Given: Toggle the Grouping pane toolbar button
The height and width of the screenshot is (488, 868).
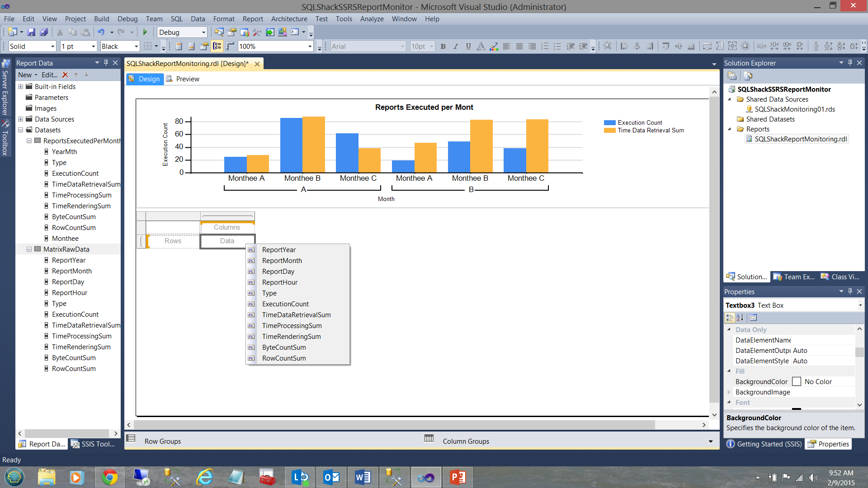Looking at the screenshot, I should tap(217, 46).
